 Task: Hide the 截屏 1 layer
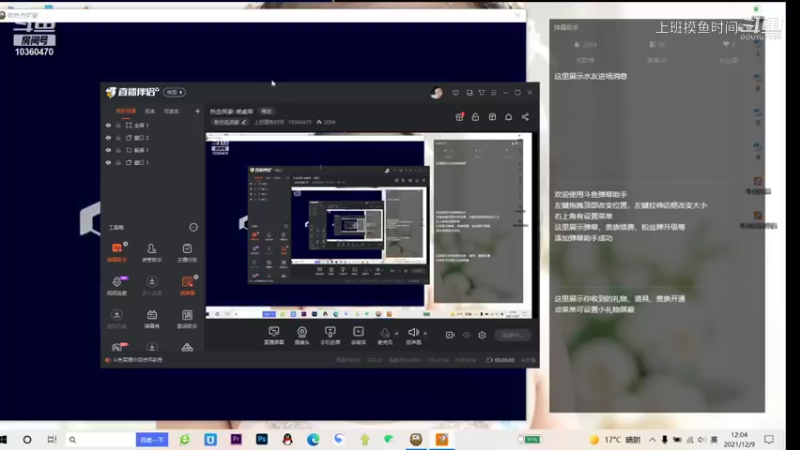point(108,150)
